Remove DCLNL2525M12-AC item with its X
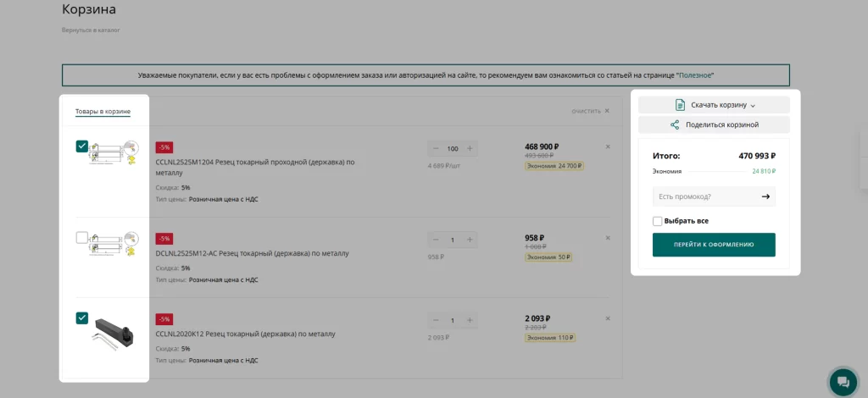The width and height of the screenshot is (868, 398). pos(608,238)
